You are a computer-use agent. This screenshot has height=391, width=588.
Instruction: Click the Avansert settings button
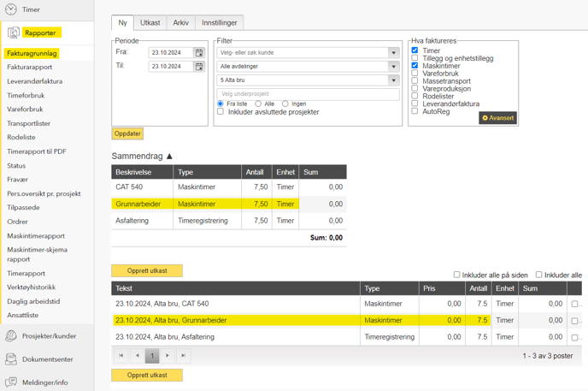tap(497, 118)
